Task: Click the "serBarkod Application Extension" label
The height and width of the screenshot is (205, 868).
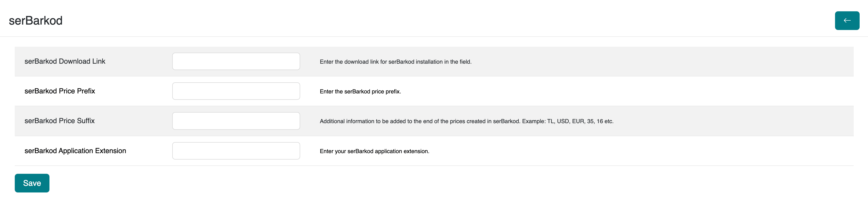Action: point(75,151)
